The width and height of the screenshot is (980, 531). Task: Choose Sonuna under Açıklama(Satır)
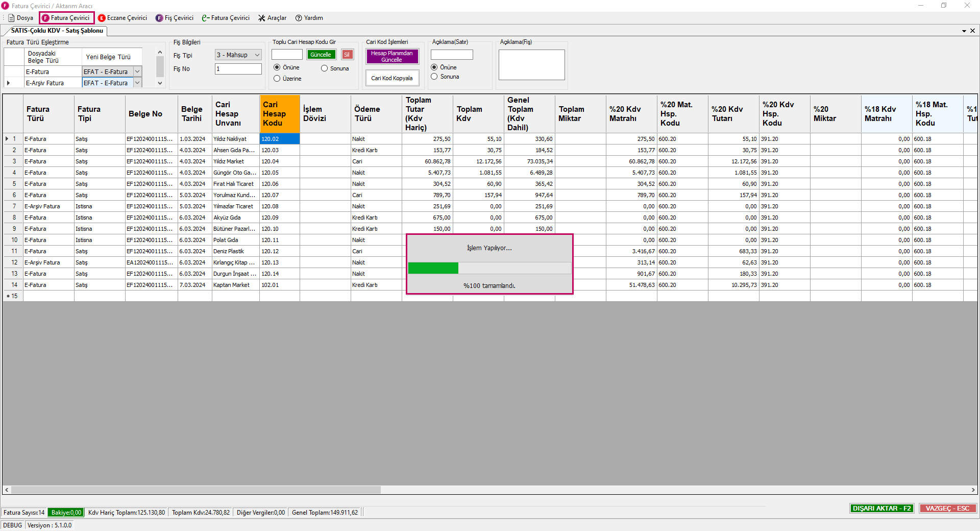coord(434,77)
